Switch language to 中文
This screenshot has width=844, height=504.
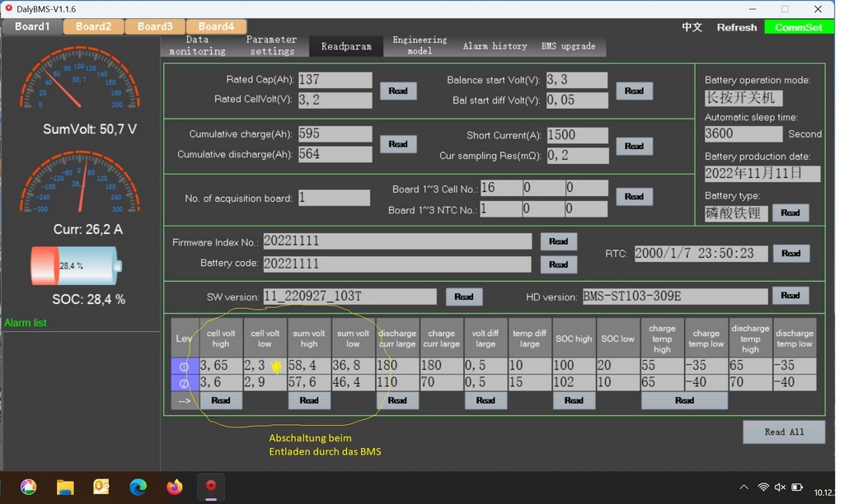[x=692, y=27]
